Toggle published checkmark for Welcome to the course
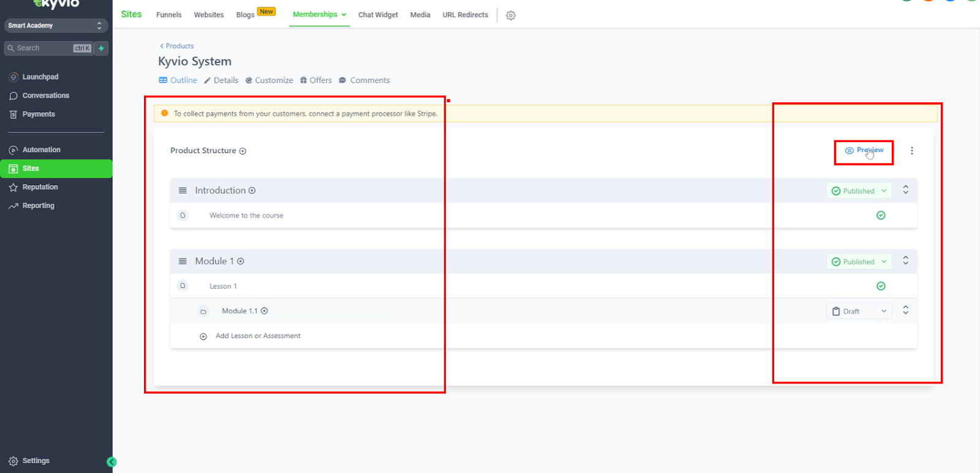 point(881,215)
